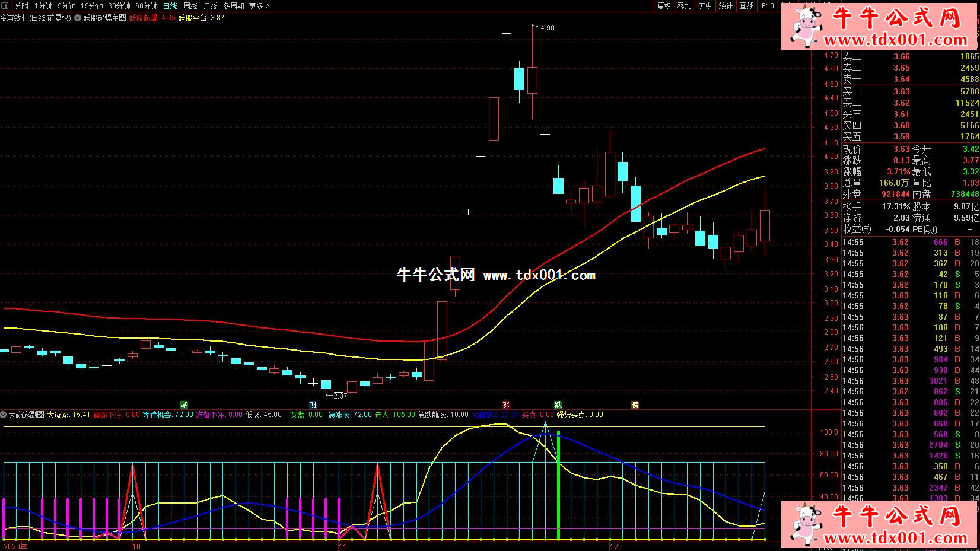Click the 卖三 3.66 order row
The width and height of the screenshot is (980, 551).
coord(911,56)
